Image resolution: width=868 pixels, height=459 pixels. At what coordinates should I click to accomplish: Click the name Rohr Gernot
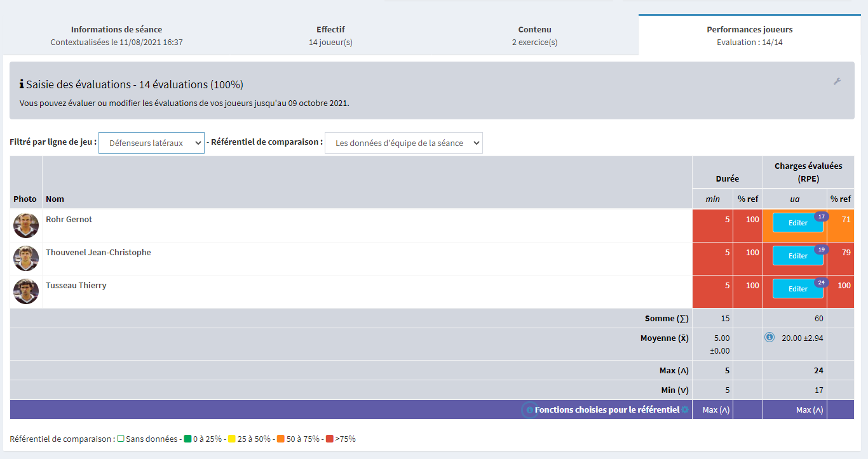[x=69, y=219]
